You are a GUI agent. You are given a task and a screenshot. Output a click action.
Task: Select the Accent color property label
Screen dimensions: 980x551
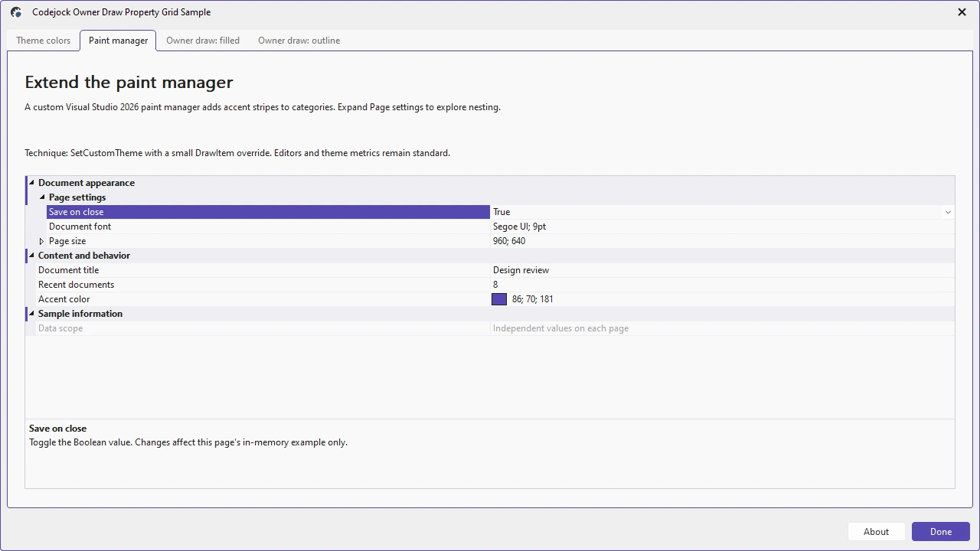(x=64, y=299)
